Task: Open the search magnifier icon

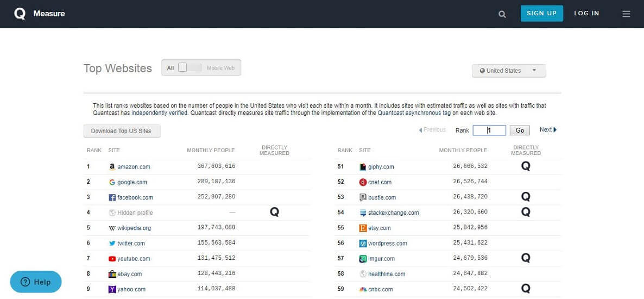Action: [x=502, y=14]
